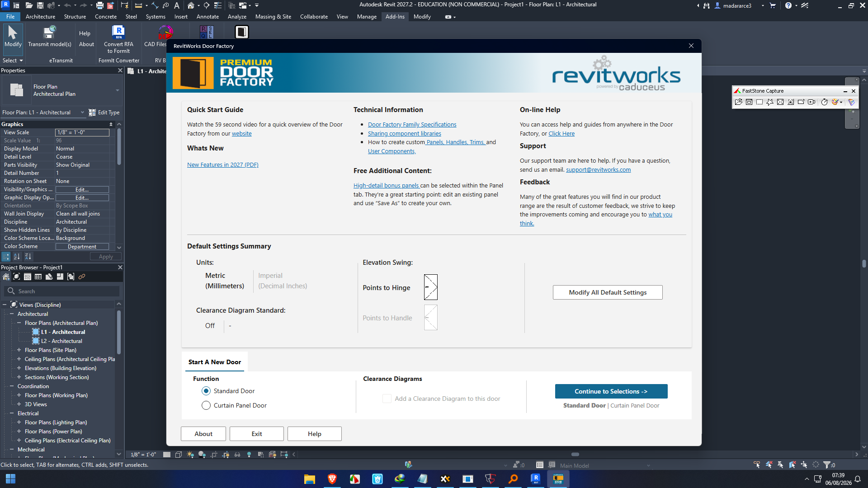868x488 pixels.
Task: Open the Manage ribbon tab
Action: [x=367, y=17]
